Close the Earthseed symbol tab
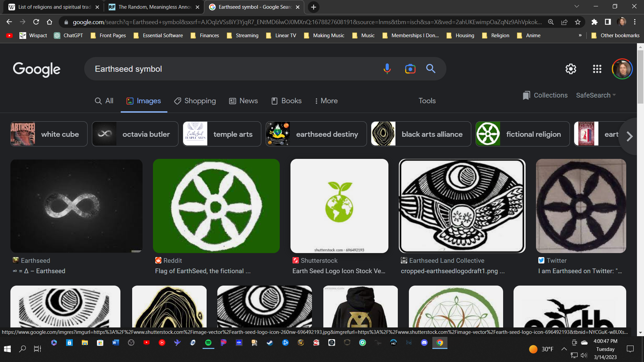 tap(298, 7)
